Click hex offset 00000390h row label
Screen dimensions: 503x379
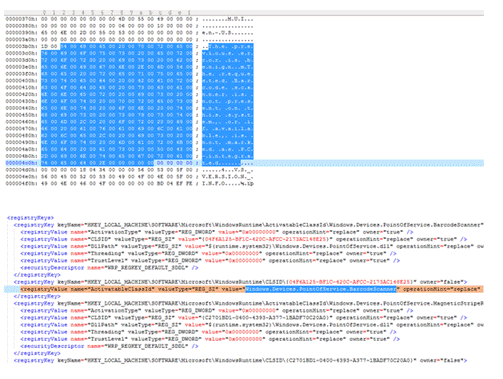point(22,33)
